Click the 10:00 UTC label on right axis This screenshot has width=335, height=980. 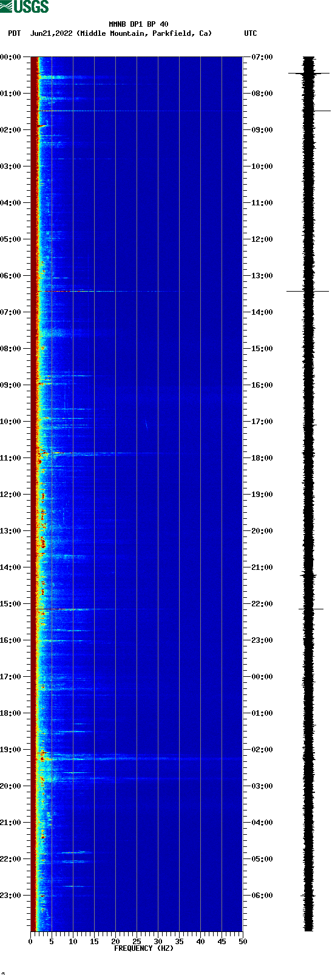click(262, 166)
